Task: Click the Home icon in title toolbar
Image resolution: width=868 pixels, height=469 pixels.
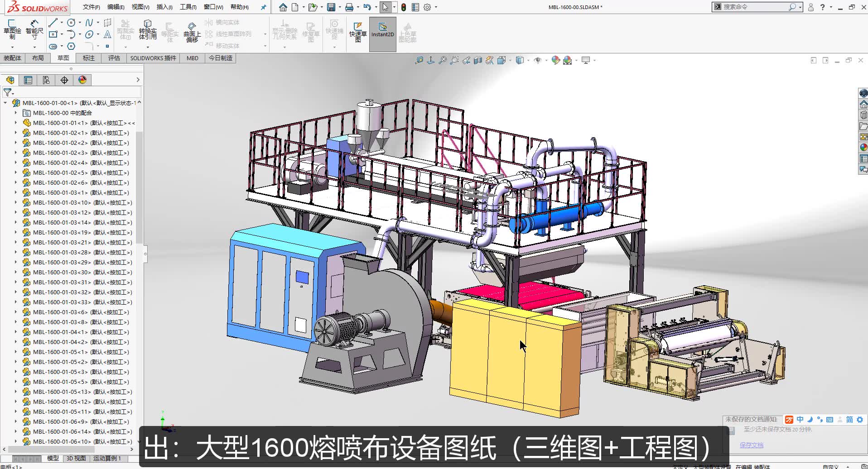Action: 283,7
